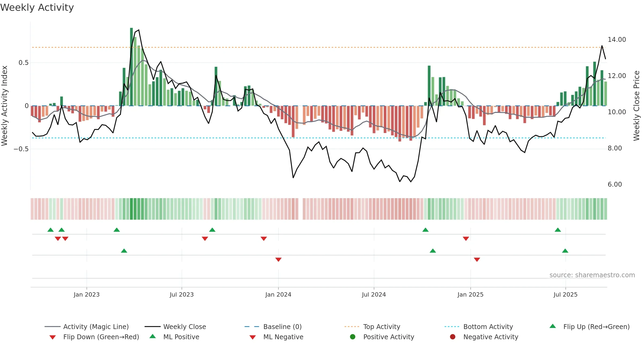Click the 0.5 activity index label
The height and width of the screenshot is (362, 644).
(23, 63)
